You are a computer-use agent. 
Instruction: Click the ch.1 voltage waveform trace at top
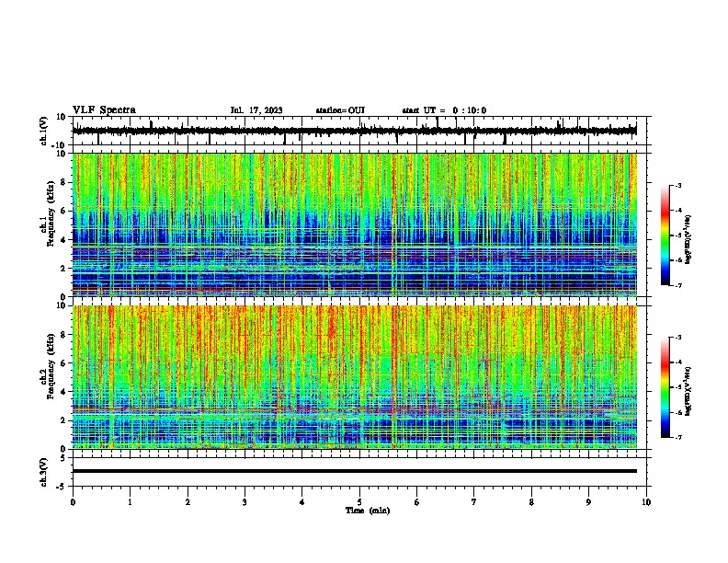[355, 131]
